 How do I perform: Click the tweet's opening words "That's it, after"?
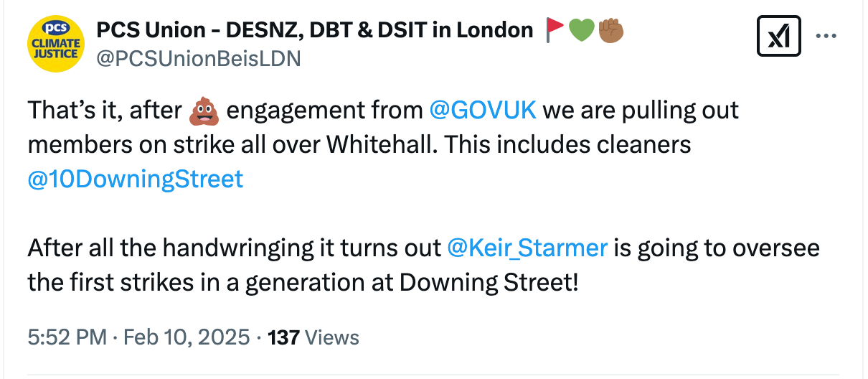[x=104, y=111]
